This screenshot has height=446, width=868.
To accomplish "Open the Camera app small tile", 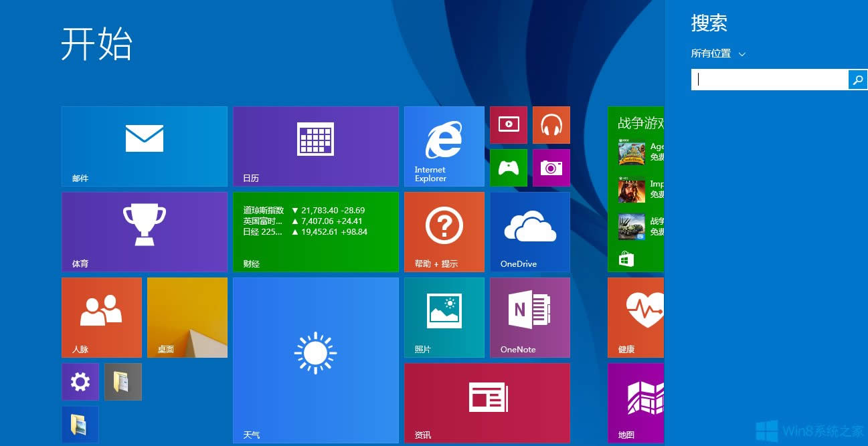I will click(551, 168).
